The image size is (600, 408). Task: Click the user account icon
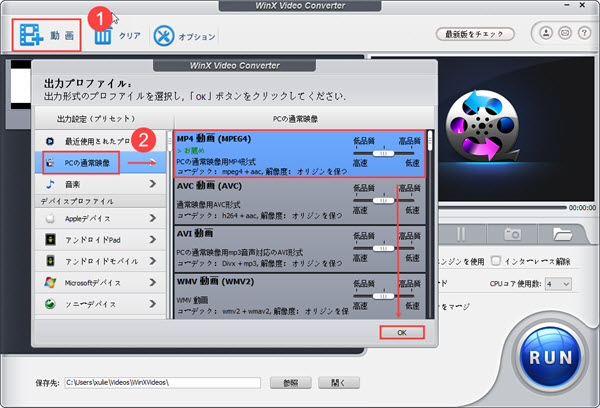click(546, 33)
